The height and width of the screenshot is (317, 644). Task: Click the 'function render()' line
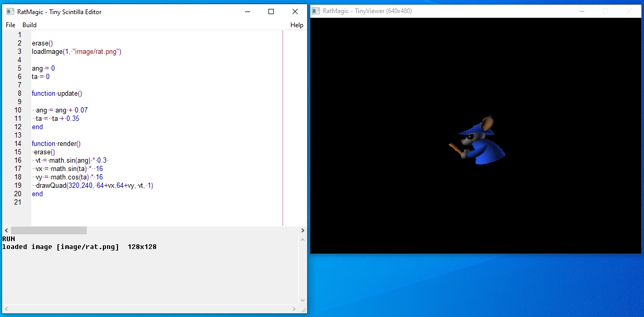56,143
